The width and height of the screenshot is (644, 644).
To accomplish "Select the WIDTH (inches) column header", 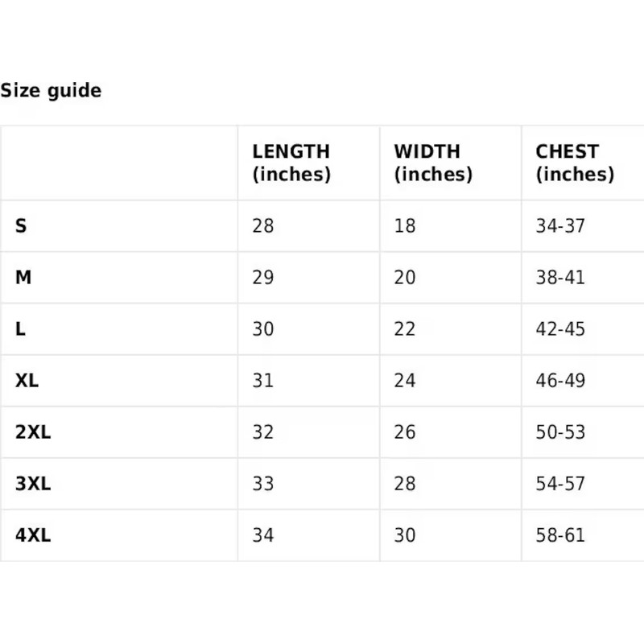I will (x=433, y=163).
